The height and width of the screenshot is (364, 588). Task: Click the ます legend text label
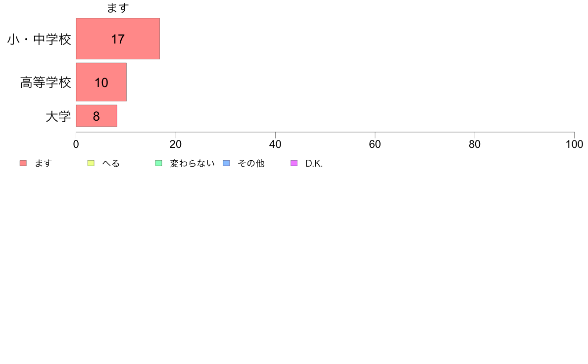(x=43, y=163)
